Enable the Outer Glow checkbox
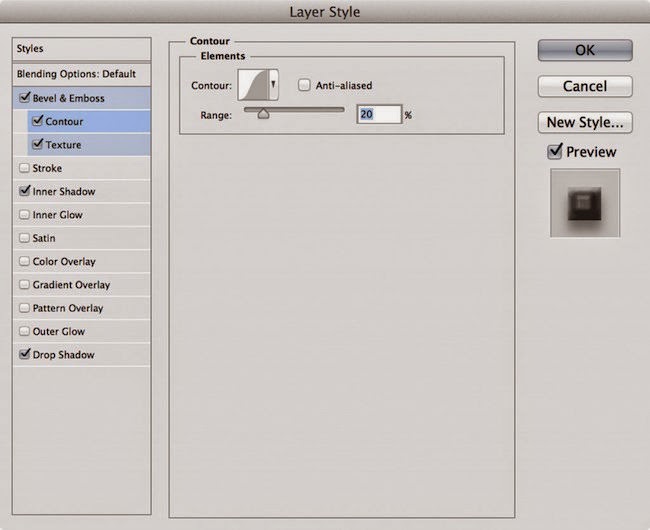 coord(24,331)
